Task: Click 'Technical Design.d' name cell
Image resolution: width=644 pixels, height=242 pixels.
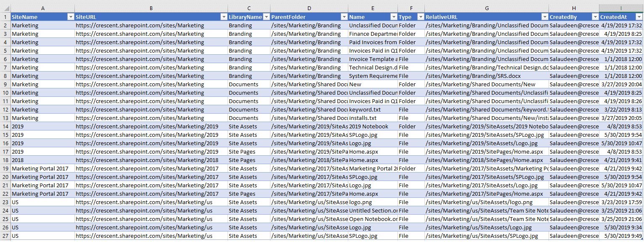Action: 373,67
